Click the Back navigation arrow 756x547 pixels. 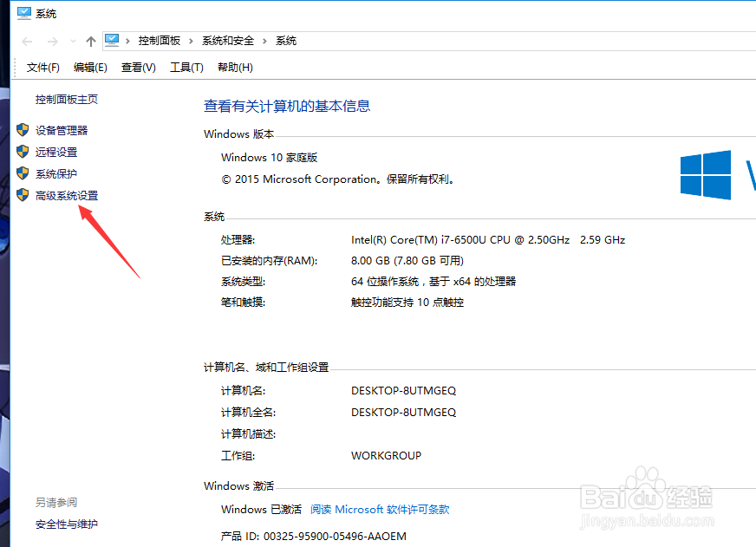pyautogui.click(x=27, y=42)
